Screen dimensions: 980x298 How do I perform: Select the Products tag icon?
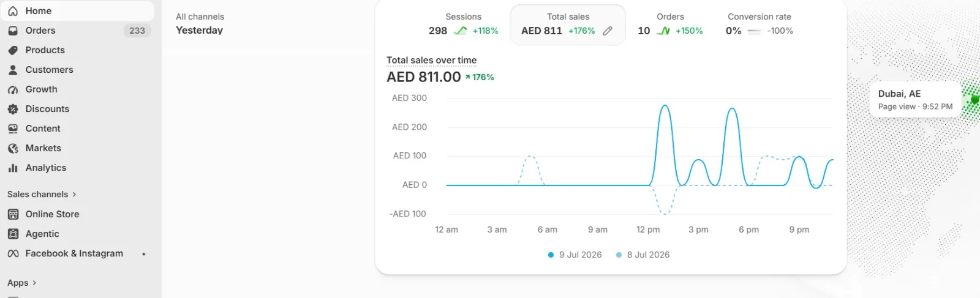[13, 50]
